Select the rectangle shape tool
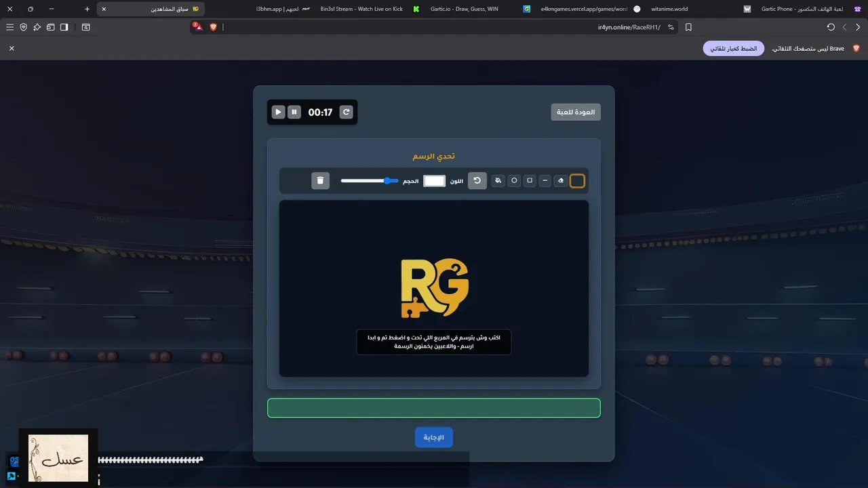The width and height of the screenshot is (868, 488). [530, 181]
